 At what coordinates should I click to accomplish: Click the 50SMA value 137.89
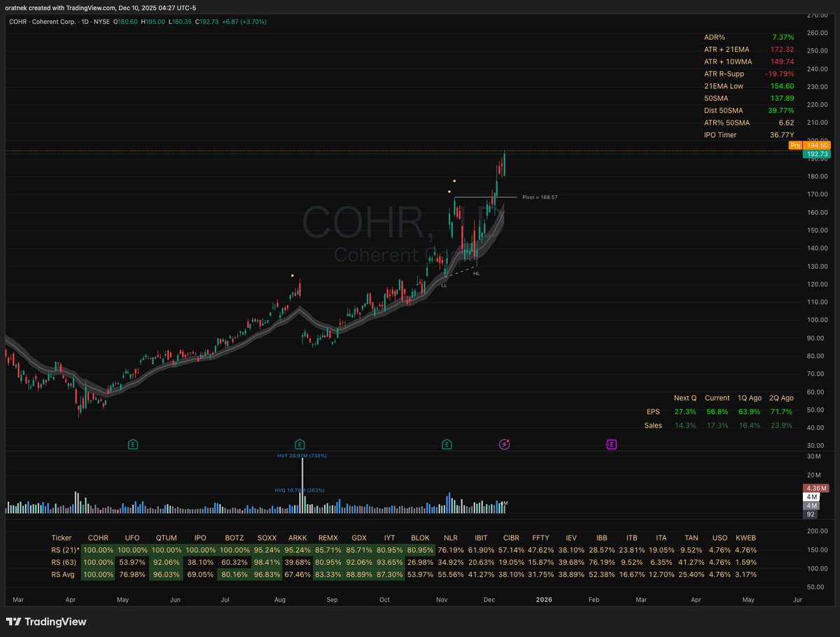point(781,98)
